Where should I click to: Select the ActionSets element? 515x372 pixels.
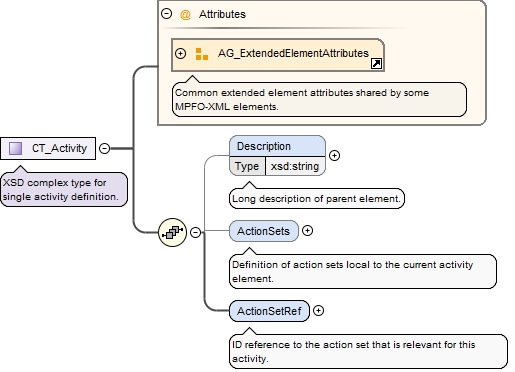point(264,231)
